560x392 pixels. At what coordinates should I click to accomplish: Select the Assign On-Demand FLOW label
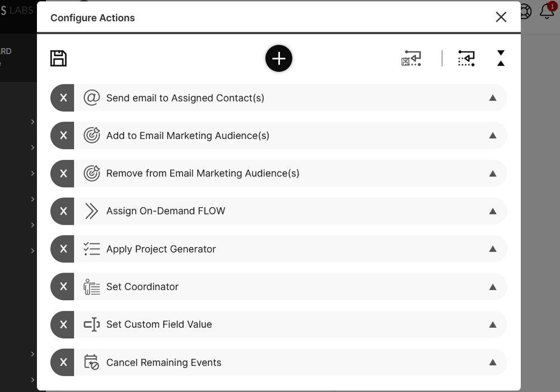pos(166,211)
